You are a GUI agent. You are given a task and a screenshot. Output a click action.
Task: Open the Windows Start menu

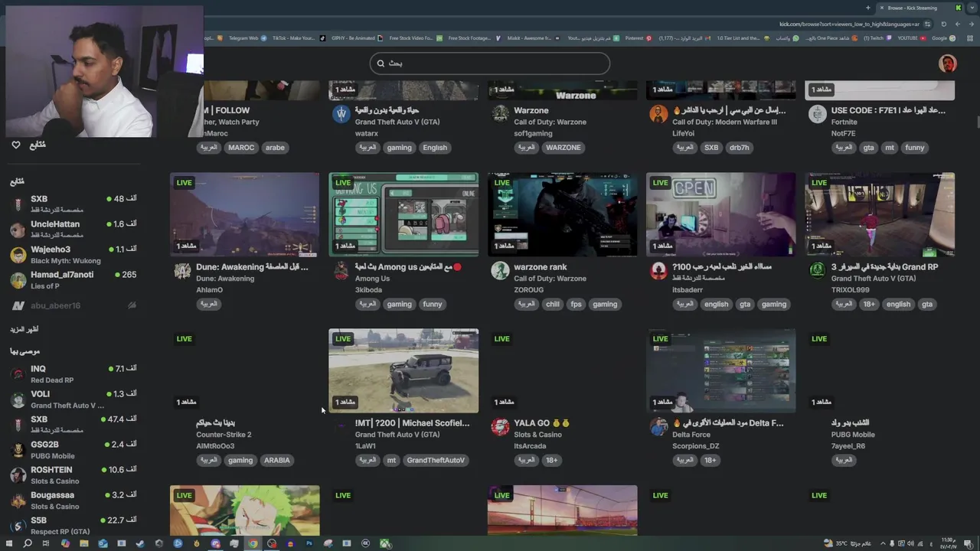pyautogui.click(x=9, y=543)
